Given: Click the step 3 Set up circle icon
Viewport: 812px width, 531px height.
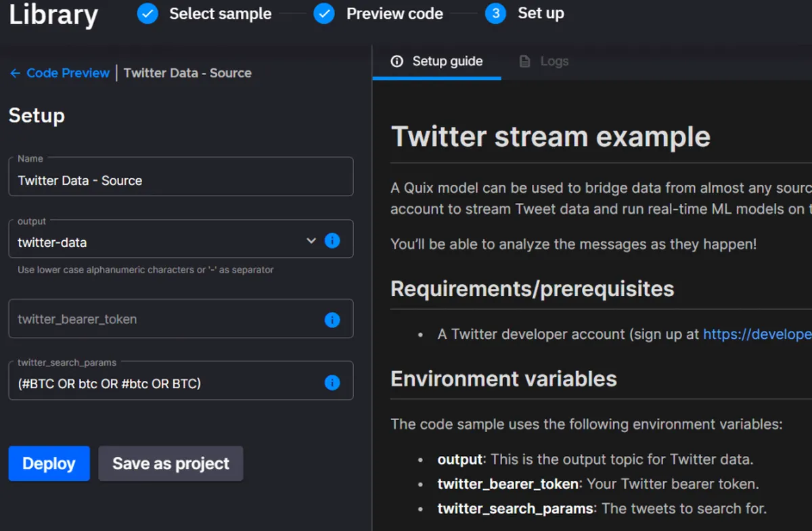Looking at the screenshot, I should click(495, 14).
